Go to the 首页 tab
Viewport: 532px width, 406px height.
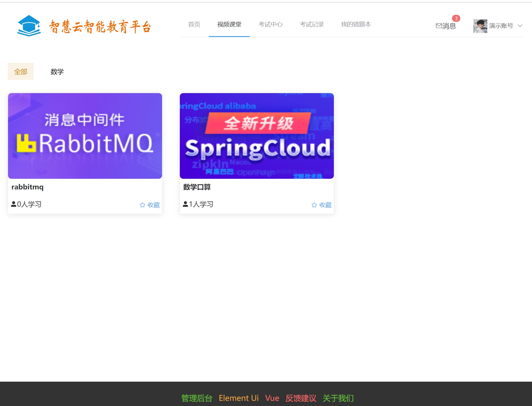tap(194, 24)
